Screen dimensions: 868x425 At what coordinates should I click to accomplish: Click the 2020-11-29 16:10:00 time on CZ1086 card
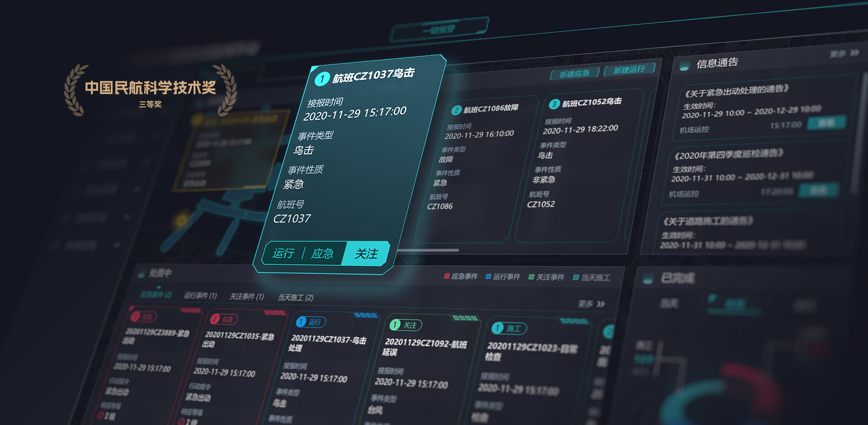click(479, 135)
